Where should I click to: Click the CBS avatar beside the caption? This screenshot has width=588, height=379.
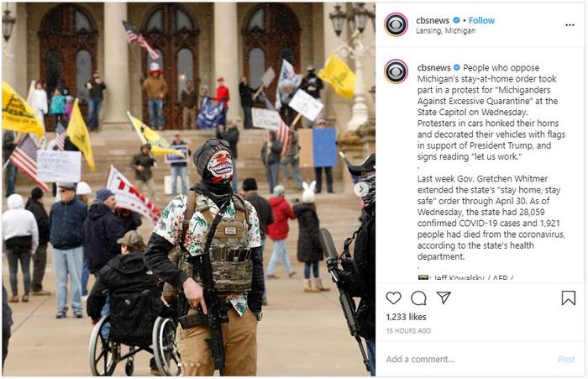(396, 71)
